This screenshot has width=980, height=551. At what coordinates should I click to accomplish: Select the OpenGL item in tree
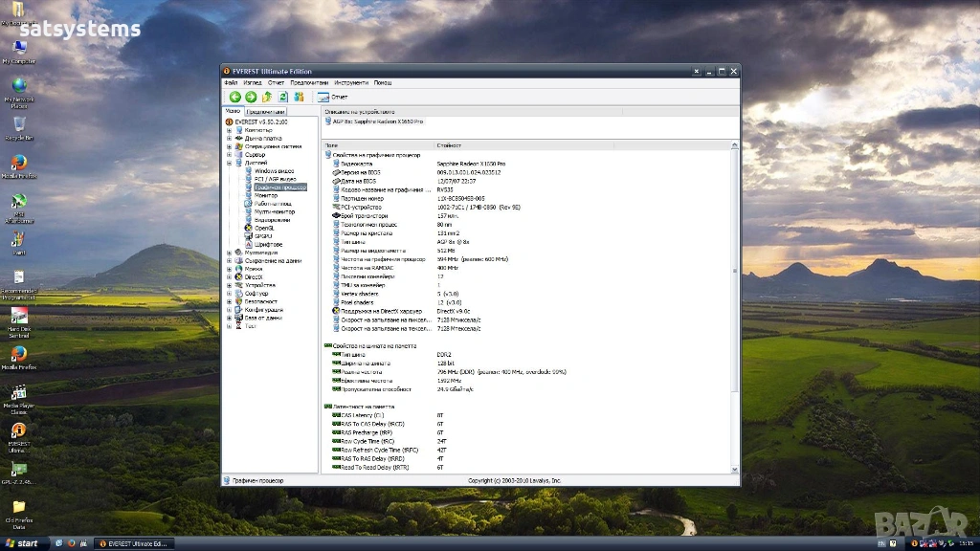click(264, 228)
